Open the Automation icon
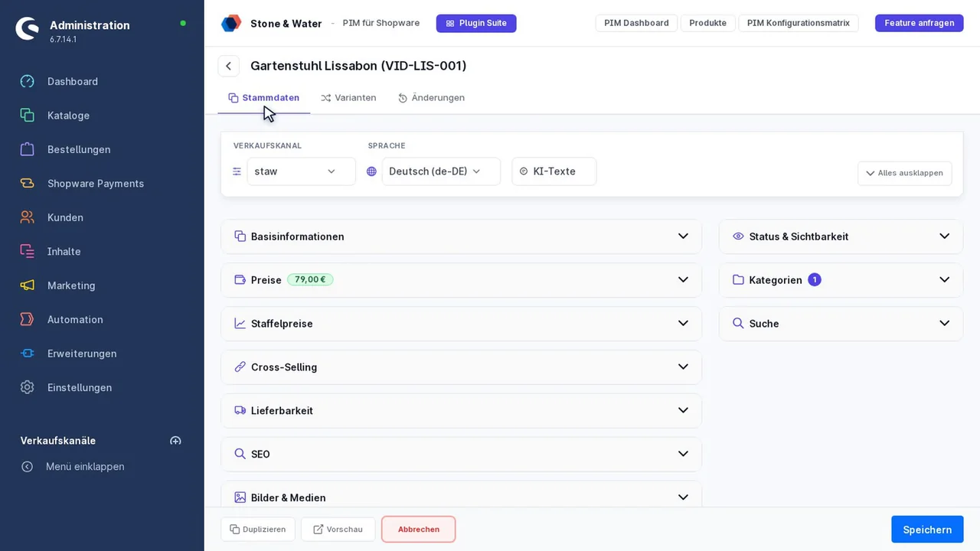Viewport: 980px width, 551px height. [x=28, y=319]
